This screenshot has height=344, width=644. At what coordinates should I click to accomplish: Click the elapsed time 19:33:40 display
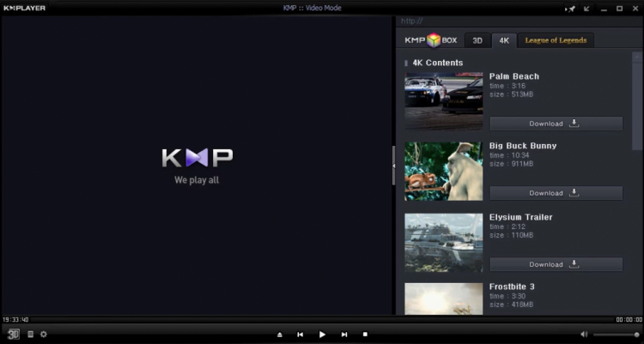(x=15, y=320)
